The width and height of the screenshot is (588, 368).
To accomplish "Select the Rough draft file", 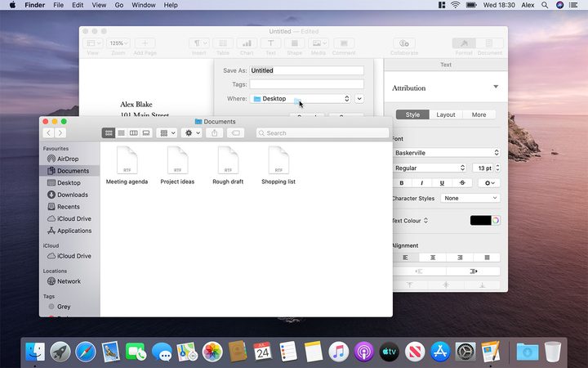I will [x=228, y=165].
